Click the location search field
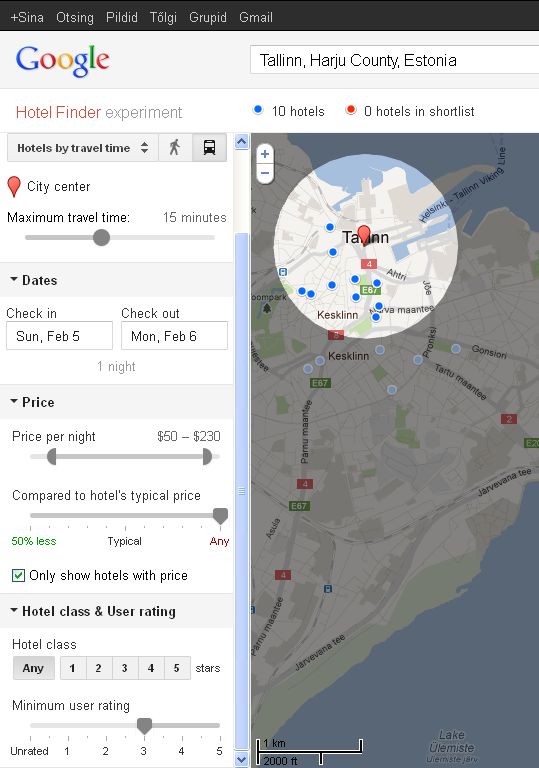Screen dimensions: 539x768 [x=394, y=60]
